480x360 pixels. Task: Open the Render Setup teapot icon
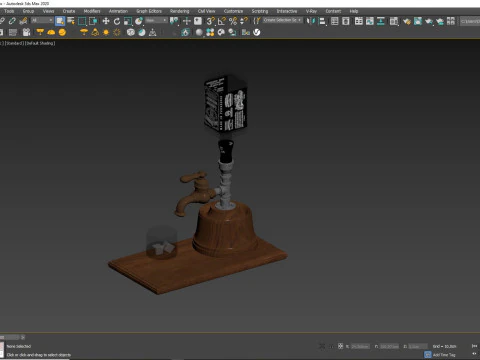click(x=407, y=21)
